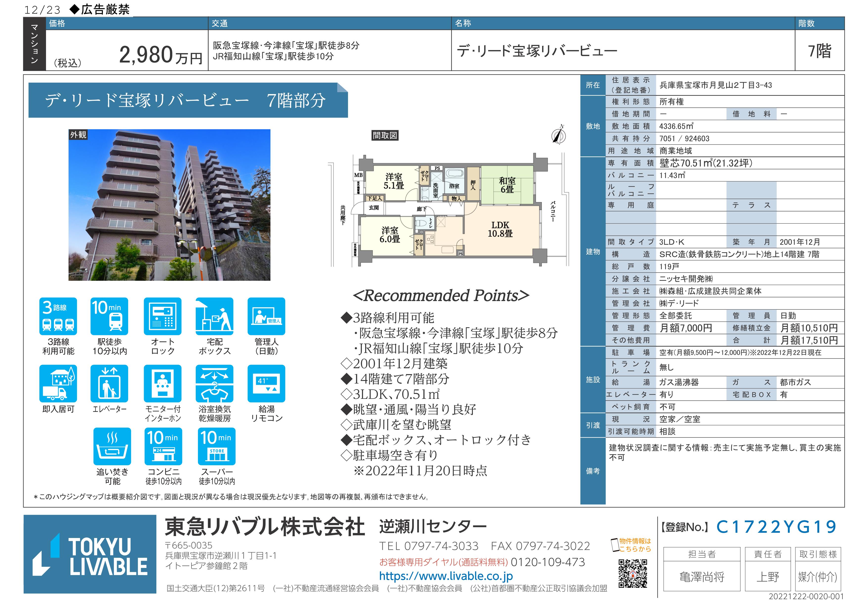Click the 駅徒歩10分以内 train icon
Image resolution: width=868 pixels, height=614 pixels.
(109, 316)
